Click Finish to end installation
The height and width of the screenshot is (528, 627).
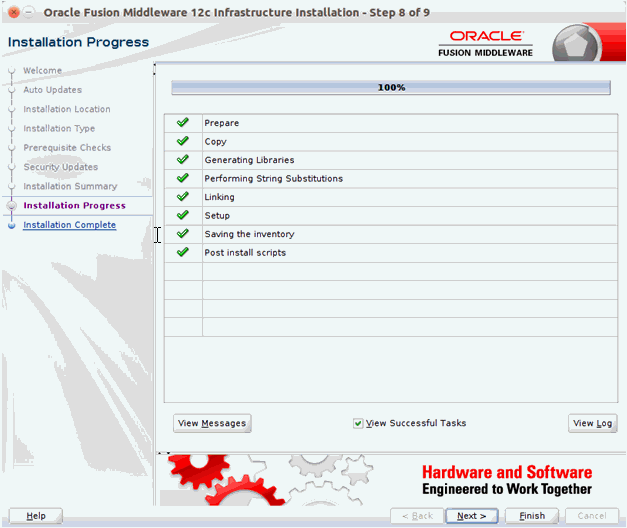tap(532, 516)
